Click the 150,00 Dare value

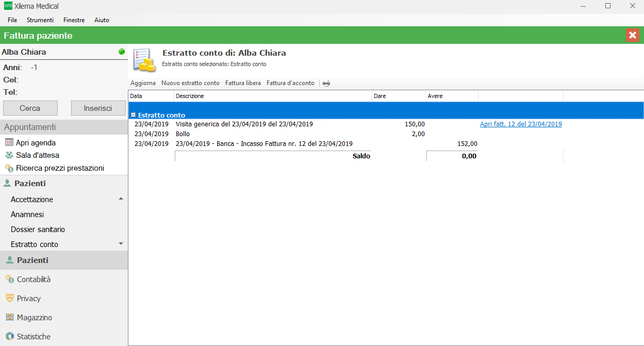(x=415, y=124)
